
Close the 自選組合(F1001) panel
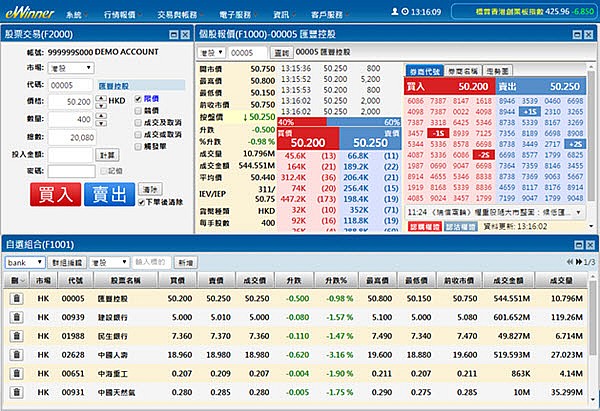pos(590,245)
